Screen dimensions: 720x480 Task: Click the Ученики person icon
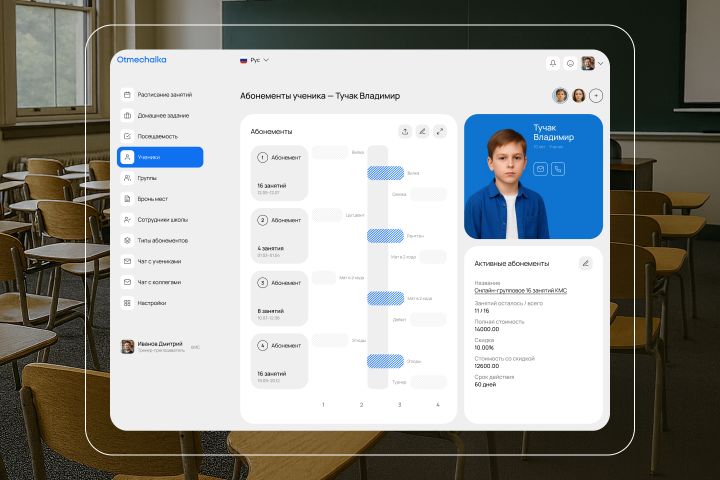[127, 157]
